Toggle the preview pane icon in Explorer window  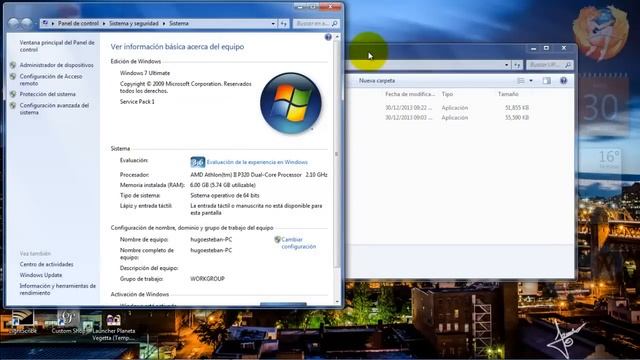(547, 81)
